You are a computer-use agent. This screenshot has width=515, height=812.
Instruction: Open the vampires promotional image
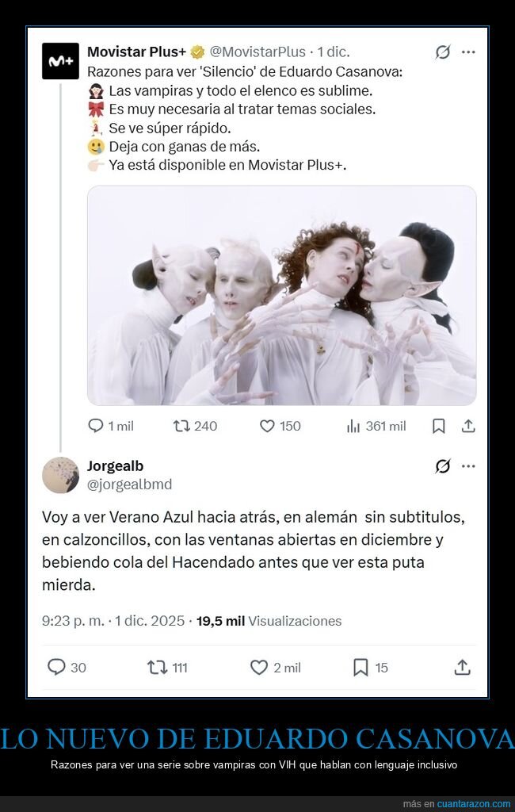pos(281,296)
